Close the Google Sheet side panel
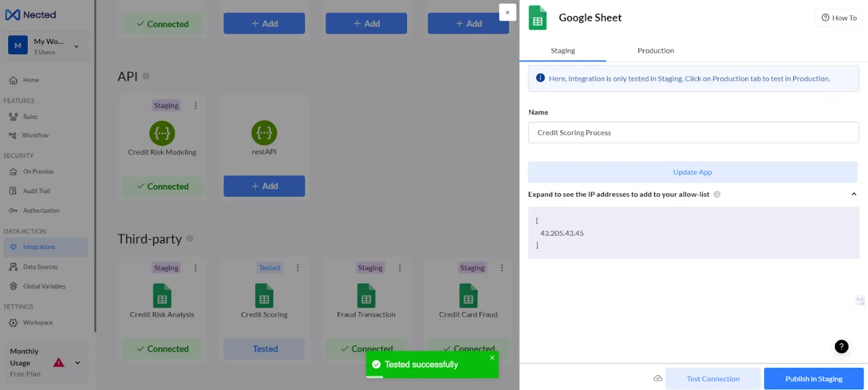This screenshot has width=868, height=390. click(508, 13)
